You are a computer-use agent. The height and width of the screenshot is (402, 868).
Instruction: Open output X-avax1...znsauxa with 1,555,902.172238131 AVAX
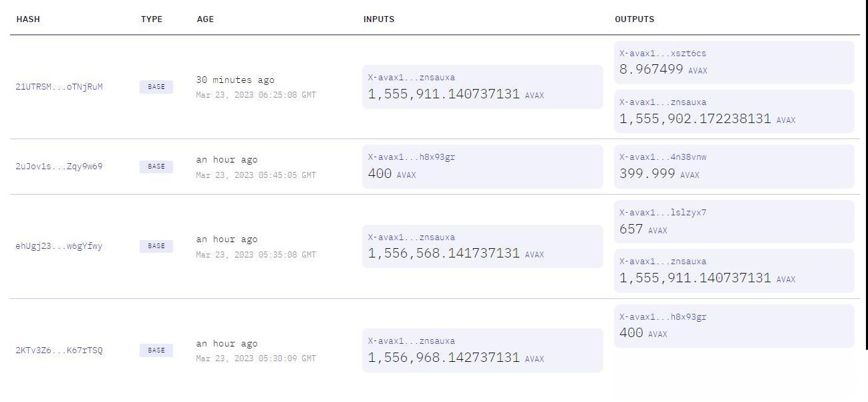[663, 102]
